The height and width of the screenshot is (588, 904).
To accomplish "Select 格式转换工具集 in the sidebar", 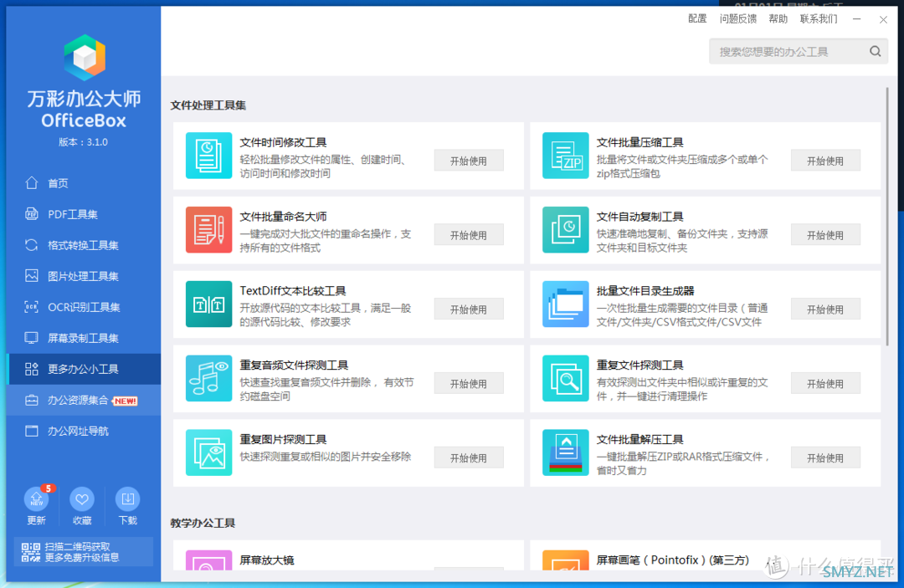I will [x=84, y=245].
